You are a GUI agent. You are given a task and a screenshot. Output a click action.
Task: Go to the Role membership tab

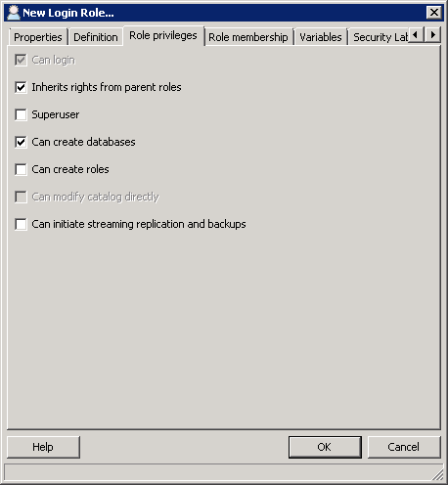248,37
